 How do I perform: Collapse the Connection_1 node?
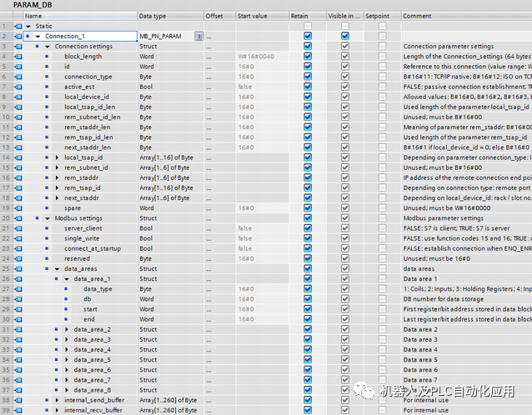point(38,37)
